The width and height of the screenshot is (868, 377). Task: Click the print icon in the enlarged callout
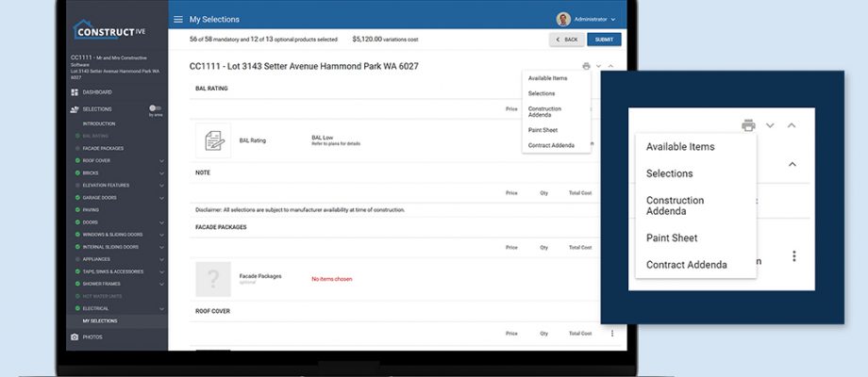click(x=748, y=125)
